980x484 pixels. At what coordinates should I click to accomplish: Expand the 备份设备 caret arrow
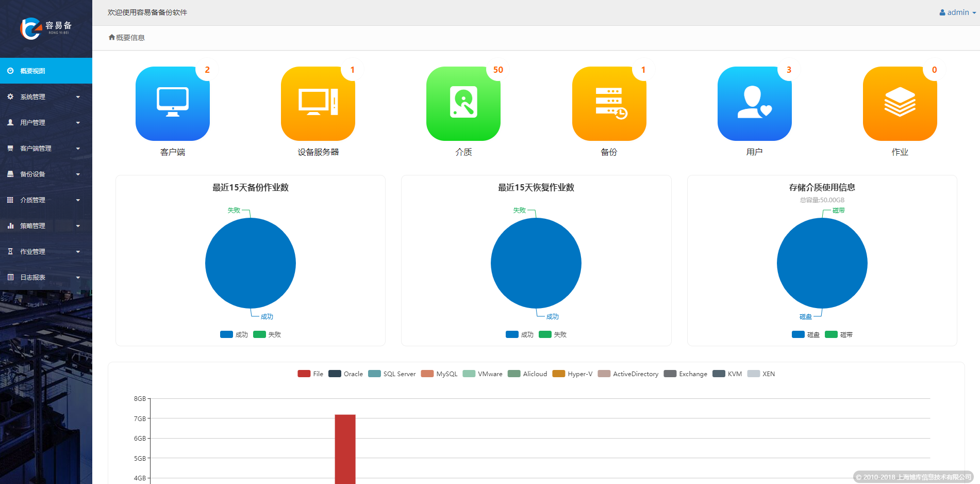(x=78, y=174)
